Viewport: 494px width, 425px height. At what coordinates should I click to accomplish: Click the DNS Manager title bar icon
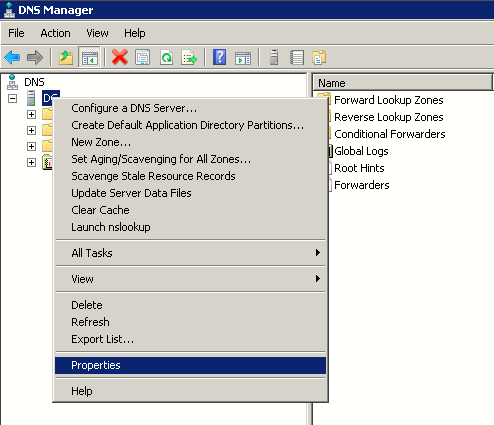[9, 10]
